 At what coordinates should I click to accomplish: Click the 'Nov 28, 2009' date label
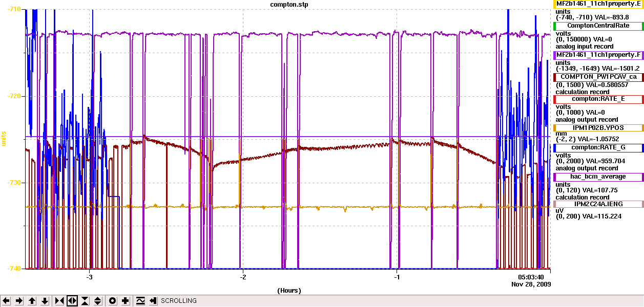[x=531, y=283]
